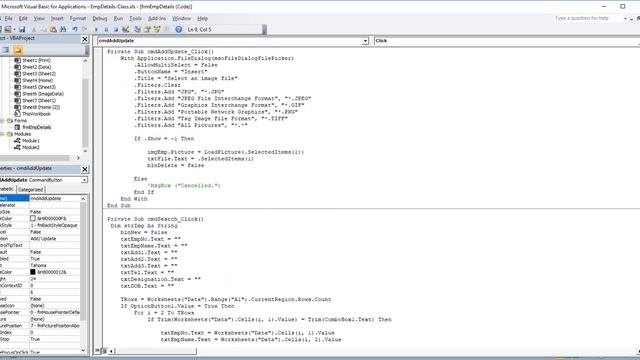Click project tree scrollbar up arrow
The width and height of the screenshot is (640, 360).
pyautogui.click(x=85, y=60)
